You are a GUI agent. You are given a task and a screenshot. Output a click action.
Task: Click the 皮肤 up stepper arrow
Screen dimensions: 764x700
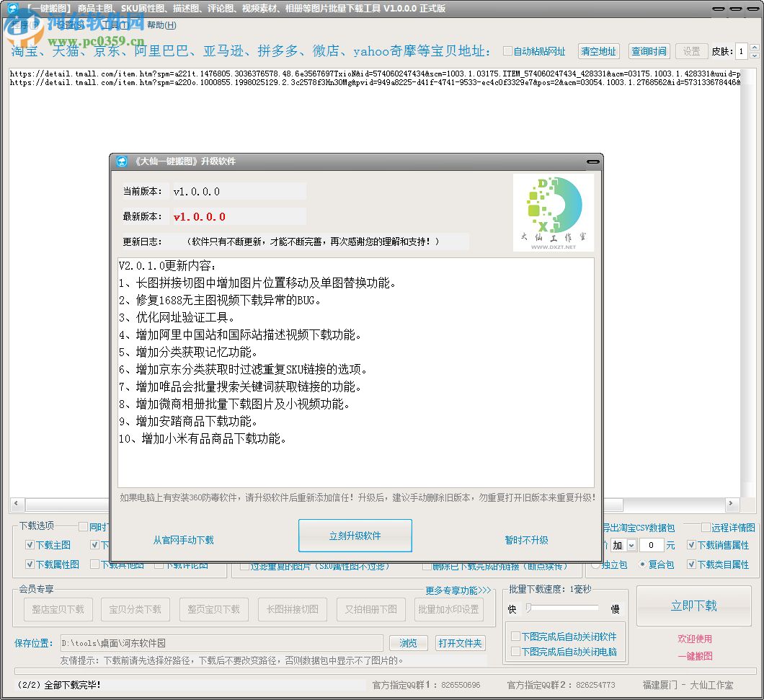[755, 46]
